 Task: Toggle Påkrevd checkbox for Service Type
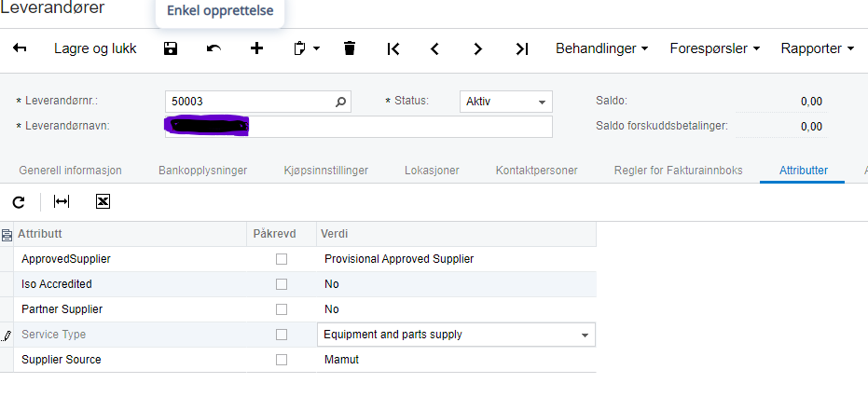point(282,335)
